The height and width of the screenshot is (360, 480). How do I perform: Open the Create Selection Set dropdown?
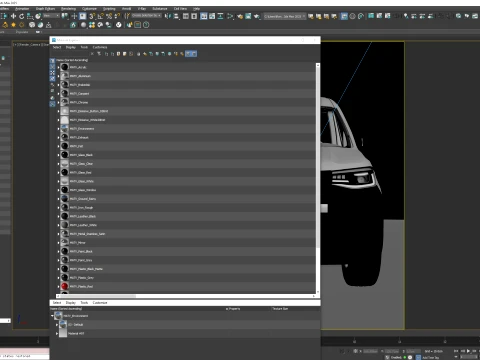click(x=146, y=16)
